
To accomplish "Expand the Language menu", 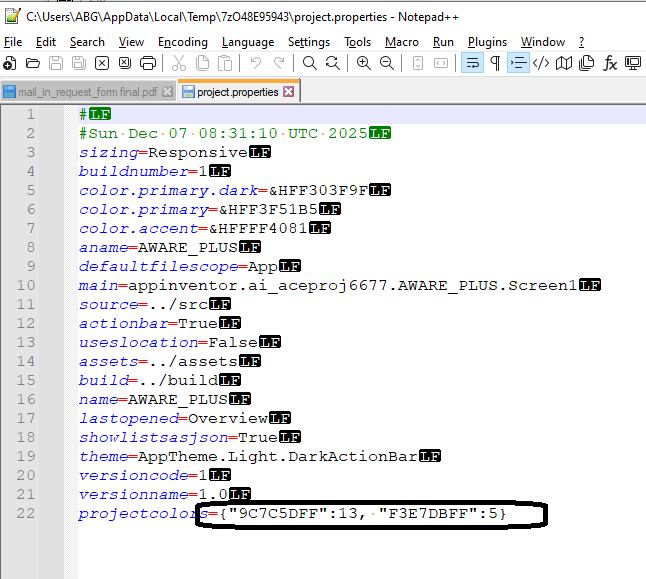I will click(x=247, y=42).
